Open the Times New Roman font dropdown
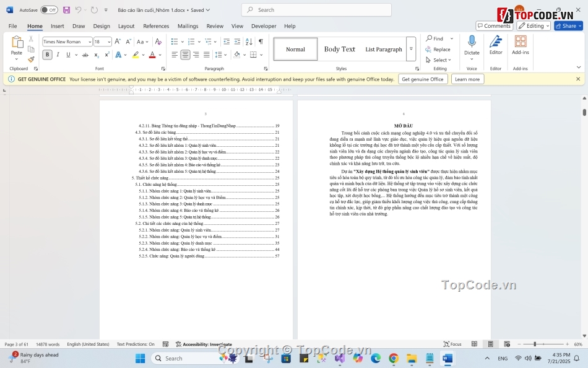 [90, 42]
